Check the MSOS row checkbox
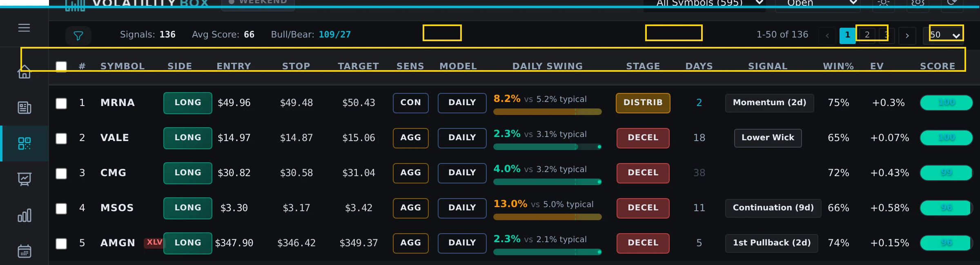Viewport: 980px width, 265px height. pos(61,208)
